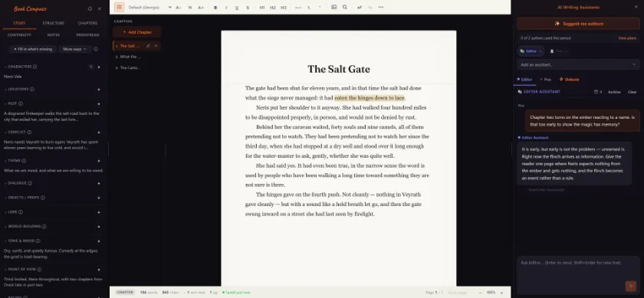Apply bold formatting
The width and height of the screenshot is (644, 298).
[215, 8]
